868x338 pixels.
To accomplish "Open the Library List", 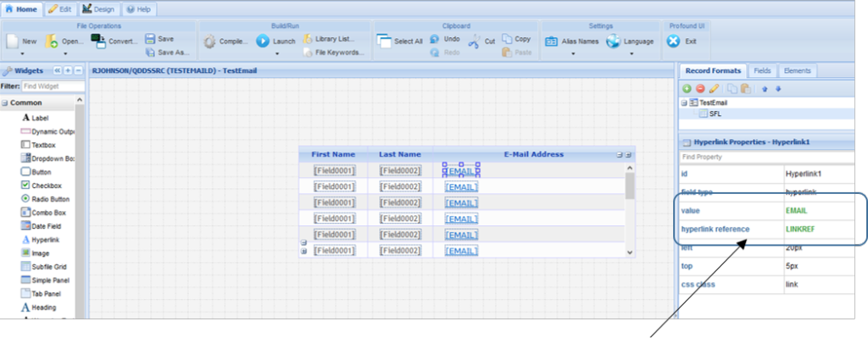I will point(329,39).
